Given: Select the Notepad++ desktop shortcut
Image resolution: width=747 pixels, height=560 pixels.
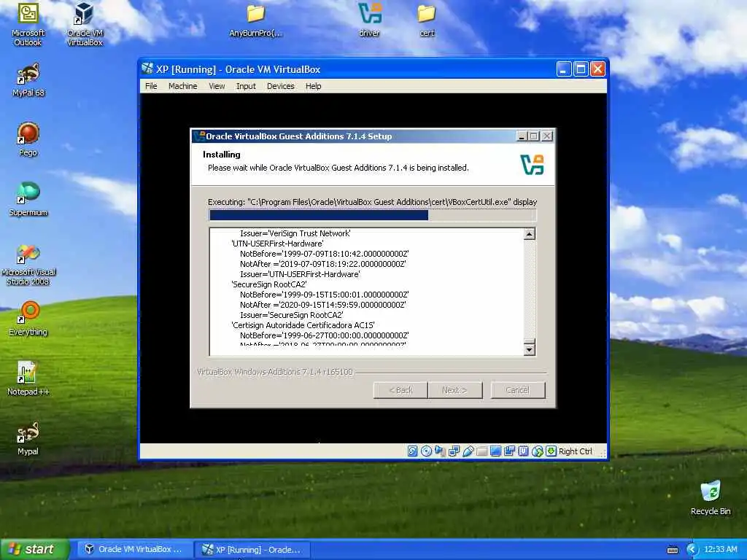Looking at the screenshot, I should (x=28, y=378).
